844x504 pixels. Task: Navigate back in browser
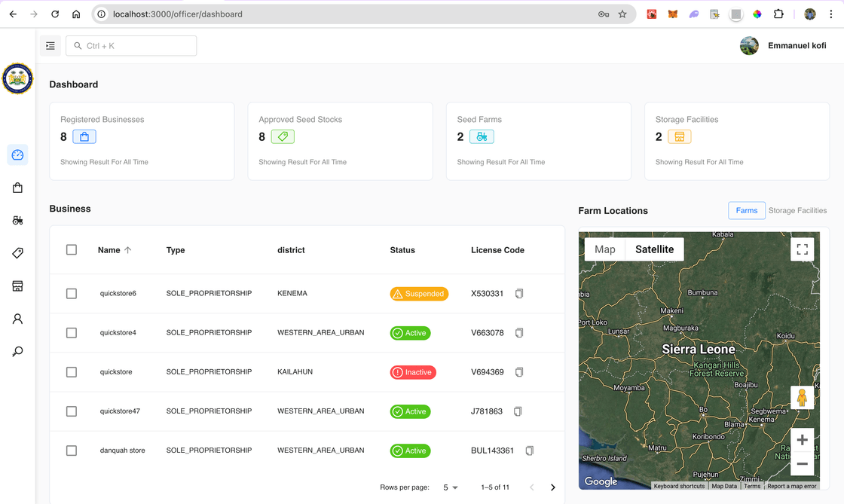coord(13,14)
